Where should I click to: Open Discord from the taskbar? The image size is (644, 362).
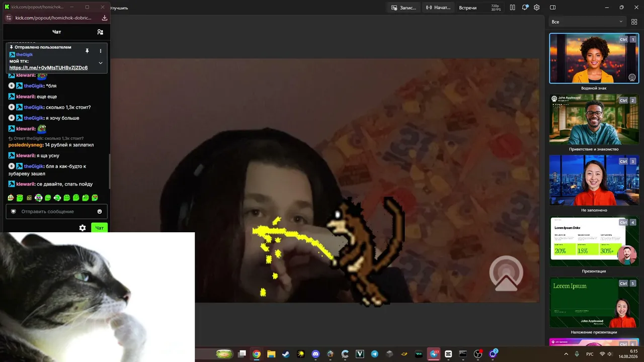(315, 354)
